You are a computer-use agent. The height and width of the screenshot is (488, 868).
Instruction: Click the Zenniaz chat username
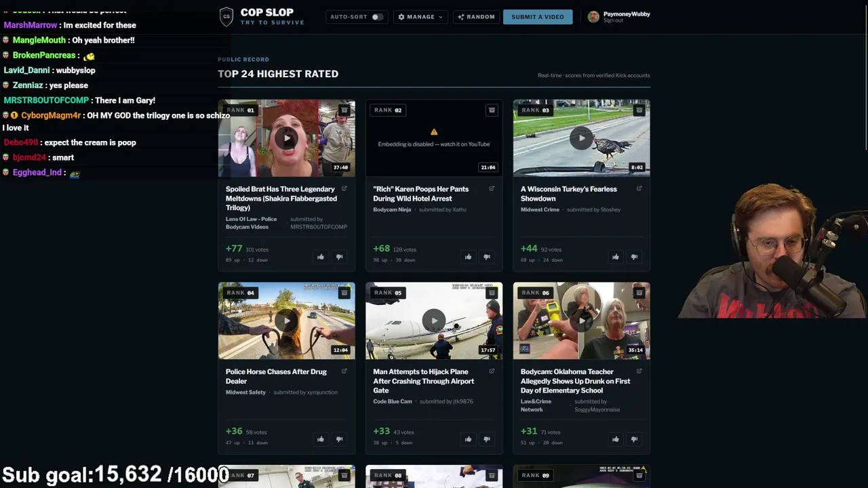coord(28,85)
